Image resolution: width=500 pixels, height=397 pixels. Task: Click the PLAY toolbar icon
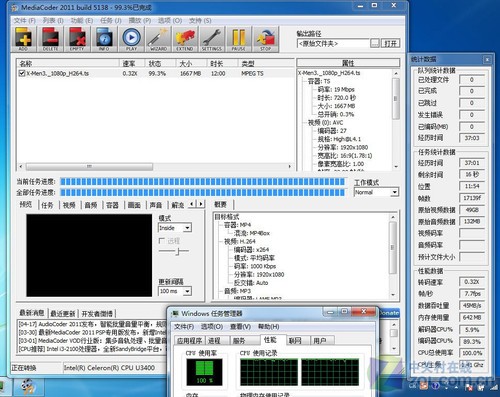(131, 39)
